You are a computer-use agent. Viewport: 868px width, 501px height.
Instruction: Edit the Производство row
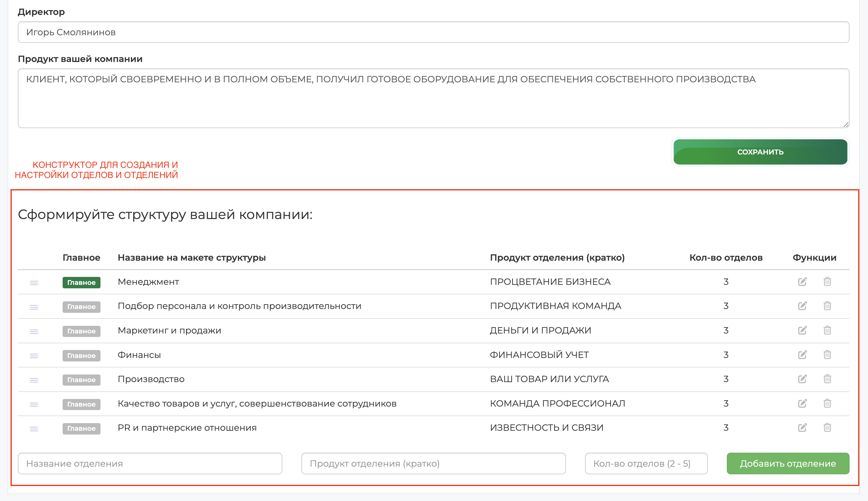[802, 379]
